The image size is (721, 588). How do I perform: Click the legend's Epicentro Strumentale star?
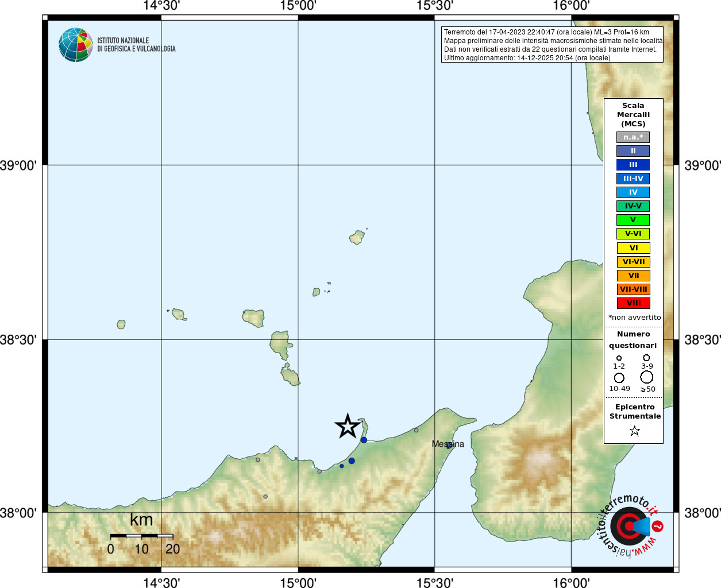[x=634, y=431]
